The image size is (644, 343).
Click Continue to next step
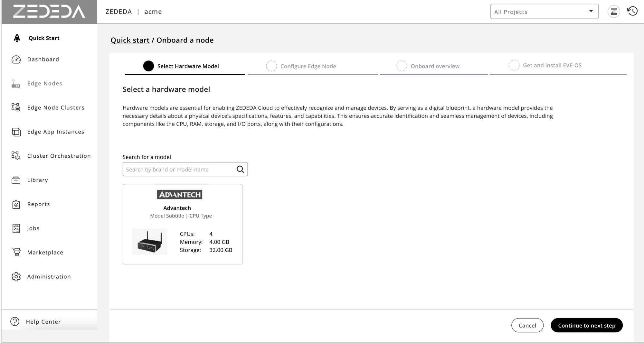586,325
